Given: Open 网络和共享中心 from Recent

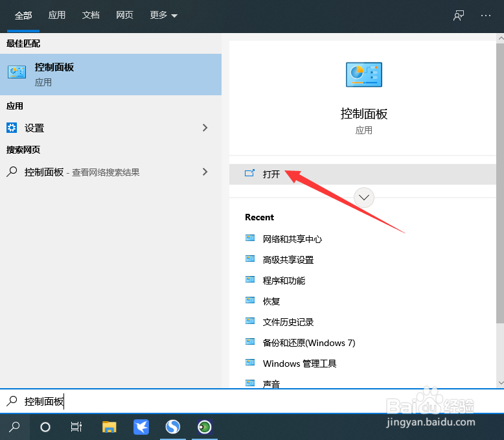Looking at the screenshot, I should coord(292,239).
